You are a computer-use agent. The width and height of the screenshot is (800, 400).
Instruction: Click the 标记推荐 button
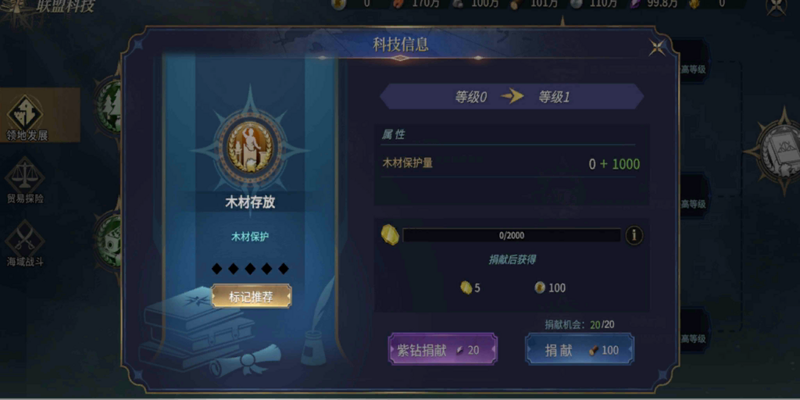click(252, 296)
